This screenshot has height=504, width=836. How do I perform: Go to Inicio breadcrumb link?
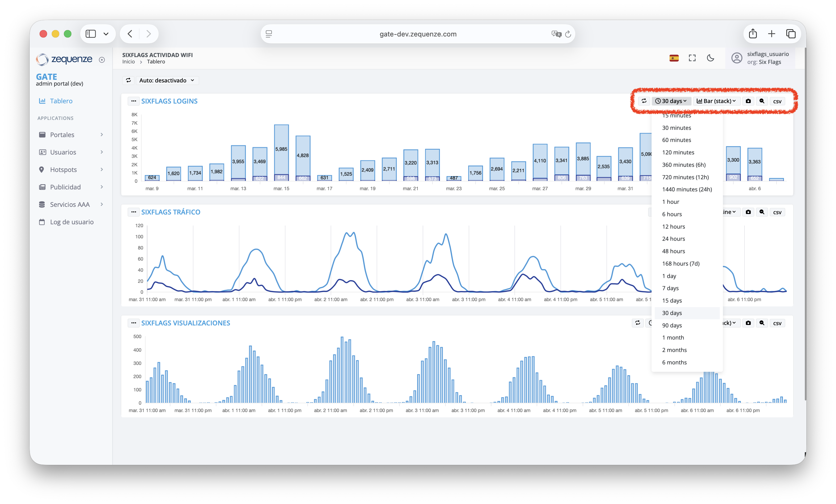(x=128, y=62)
